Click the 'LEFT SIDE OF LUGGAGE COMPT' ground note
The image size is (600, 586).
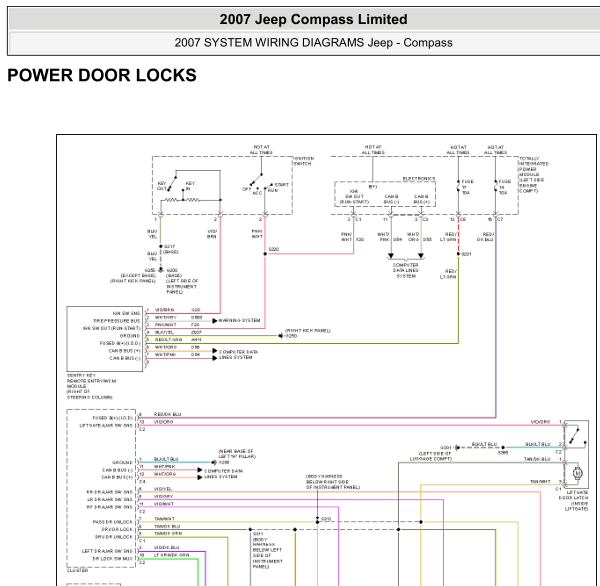(430, 456)
